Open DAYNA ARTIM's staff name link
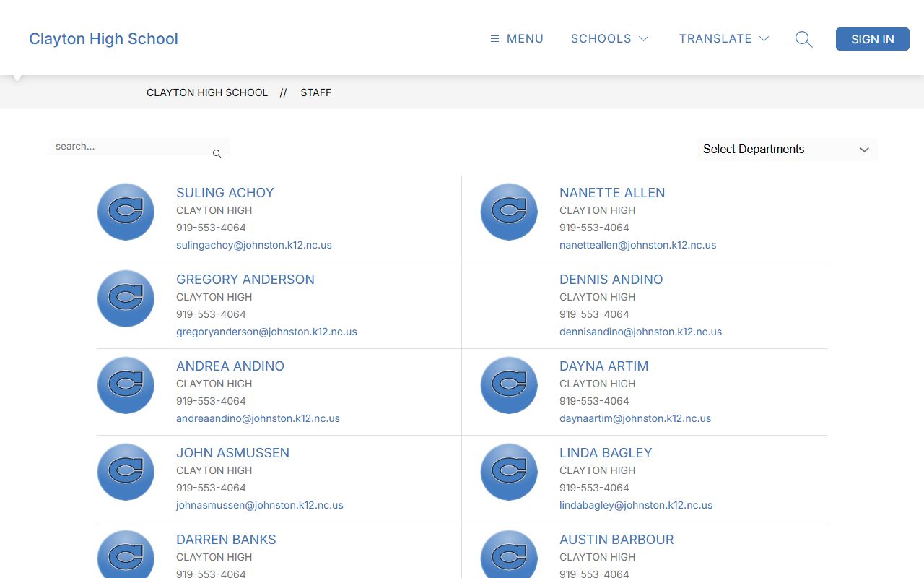The image size is (924, 578). click(x=604, y=366)
